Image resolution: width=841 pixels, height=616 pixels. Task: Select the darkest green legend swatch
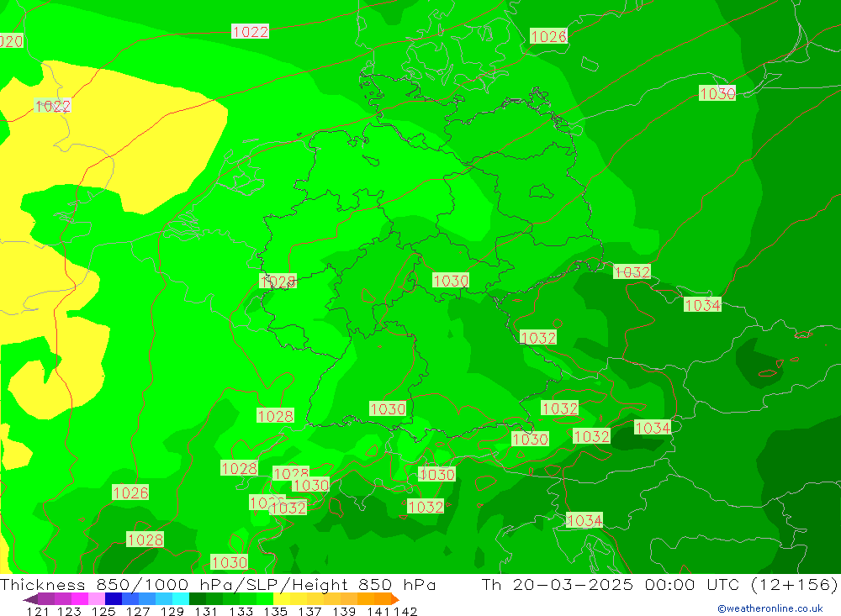198,599
